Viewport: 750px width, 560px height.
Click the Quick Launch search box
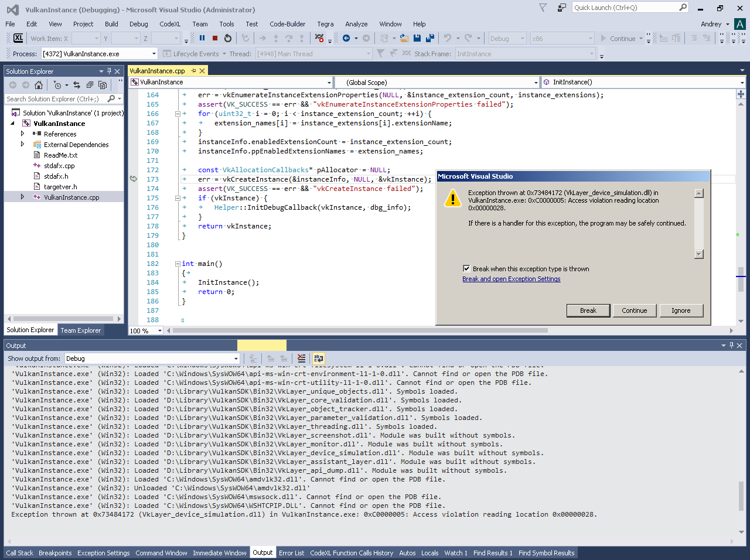tap(625, 8)
